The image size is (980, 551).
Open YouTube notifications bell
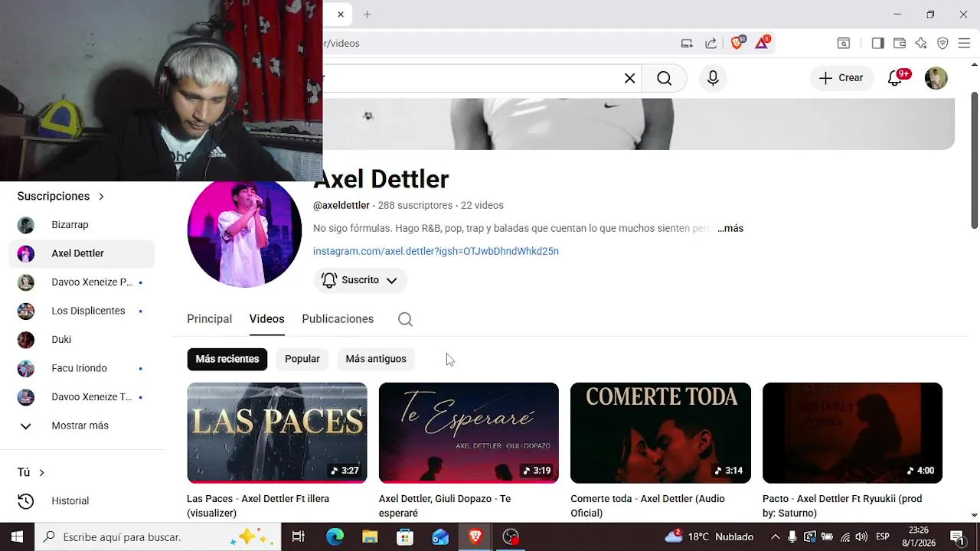click(x=895, y=78)
